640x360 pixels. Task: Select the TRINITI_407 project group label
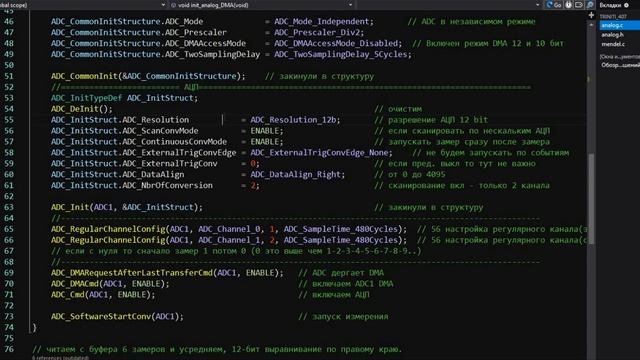pos(613,16)
